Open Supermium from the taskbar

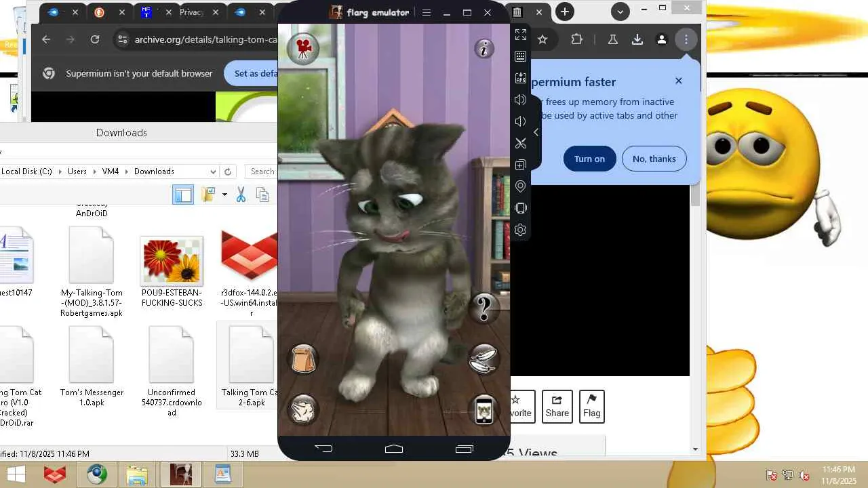tap(96, 474)
